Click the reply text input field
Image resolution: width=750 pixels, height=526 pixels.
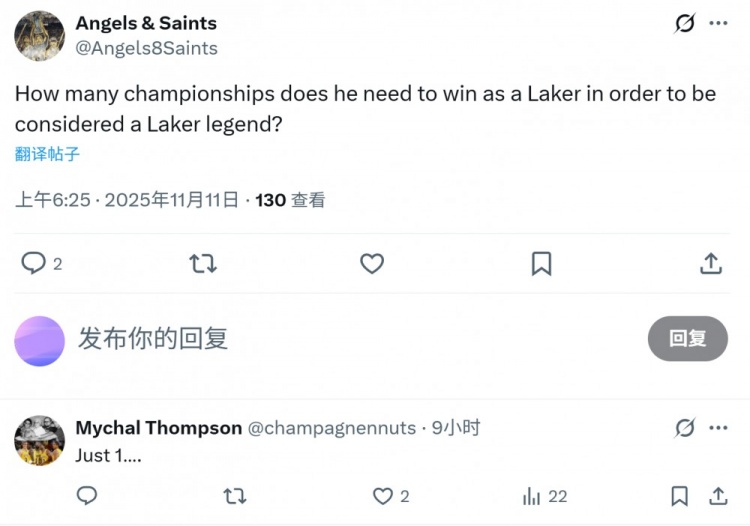point(350,339)
